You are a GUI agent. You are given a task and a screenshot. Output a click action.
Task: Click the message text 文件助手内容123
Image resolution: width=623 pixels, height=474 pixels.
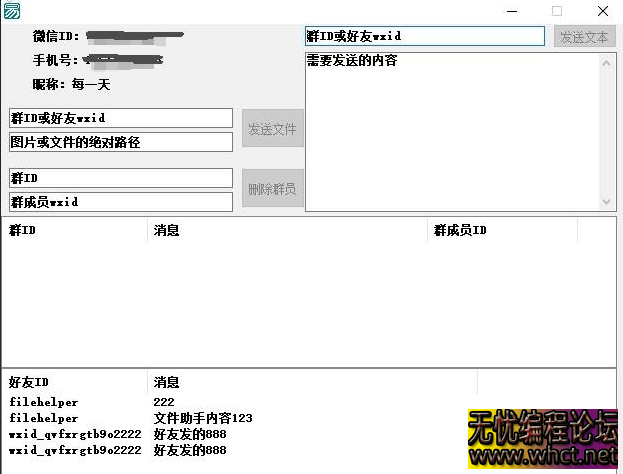[x=203, y=418]
